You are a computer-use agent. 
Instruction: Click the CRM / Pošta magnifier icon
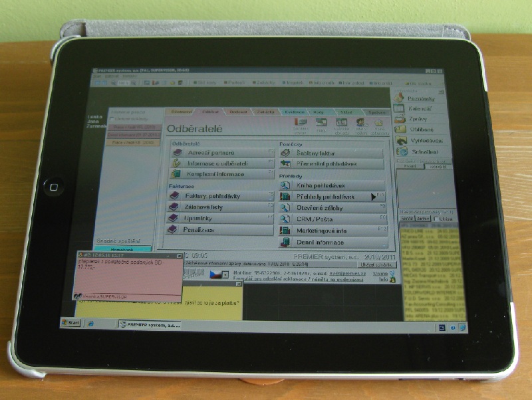285,219
